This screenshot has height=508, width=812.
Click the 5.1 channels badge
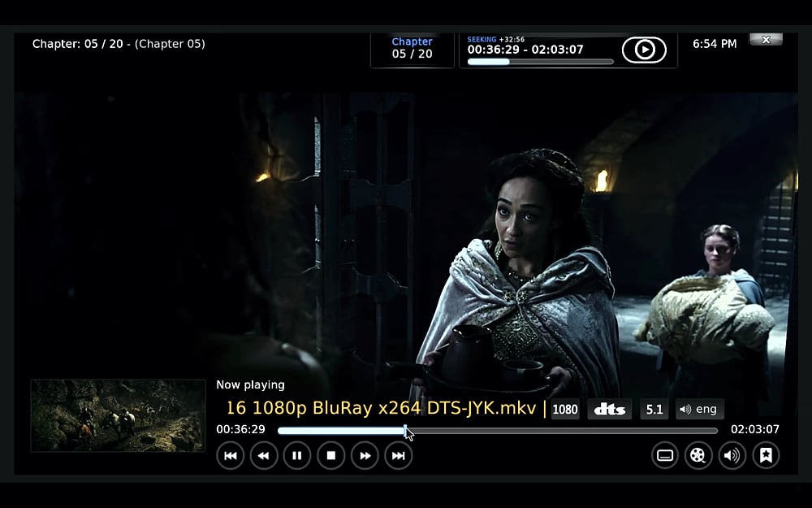[x=654, y=410]
